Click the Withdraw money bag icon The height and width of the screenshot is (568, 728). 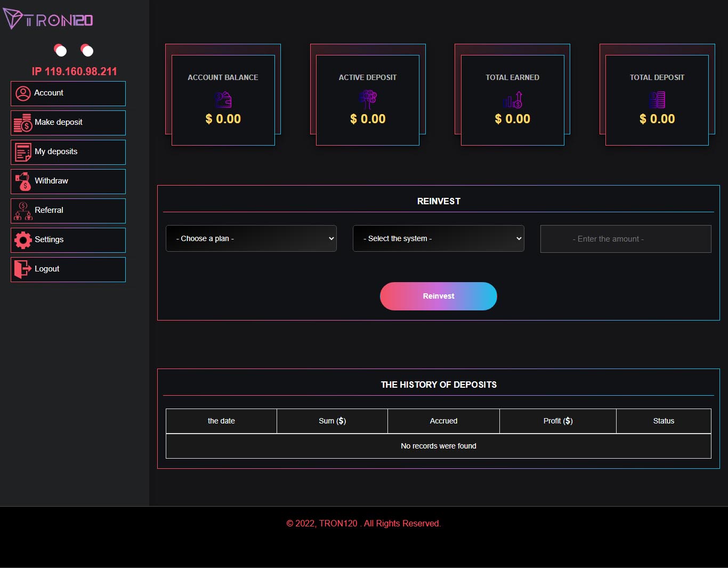click(23, 181)
